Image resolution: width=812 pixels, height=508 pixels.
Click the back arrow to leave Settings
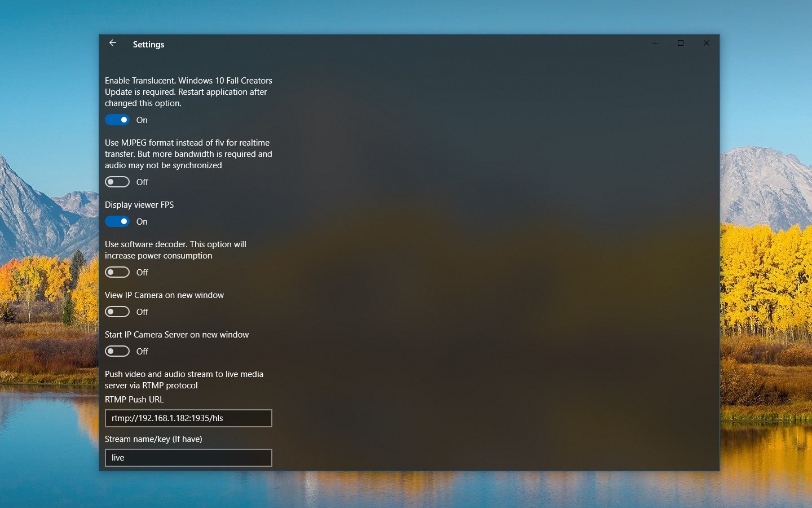tap(112, 43)
